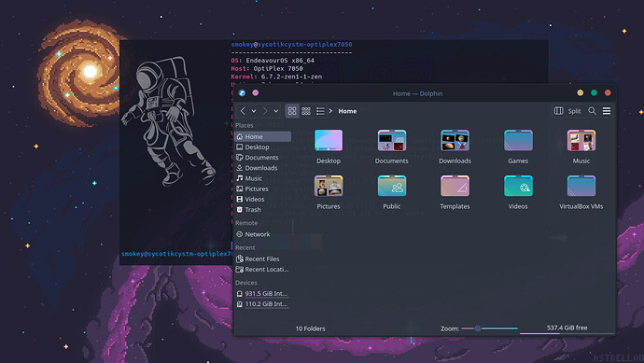Go back with the left arrow button

point(243,111)
